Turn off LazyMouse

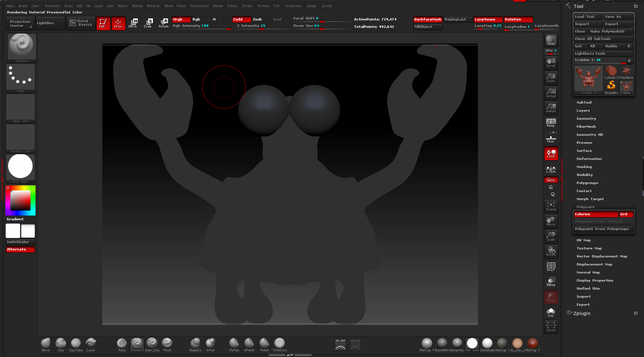click(488, 19)
